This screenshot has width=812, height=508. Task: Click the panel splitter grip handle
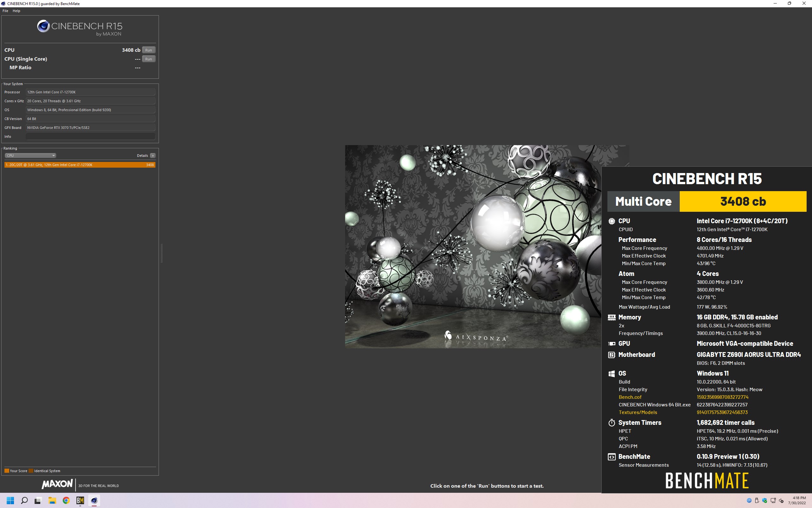pos(161,253)
